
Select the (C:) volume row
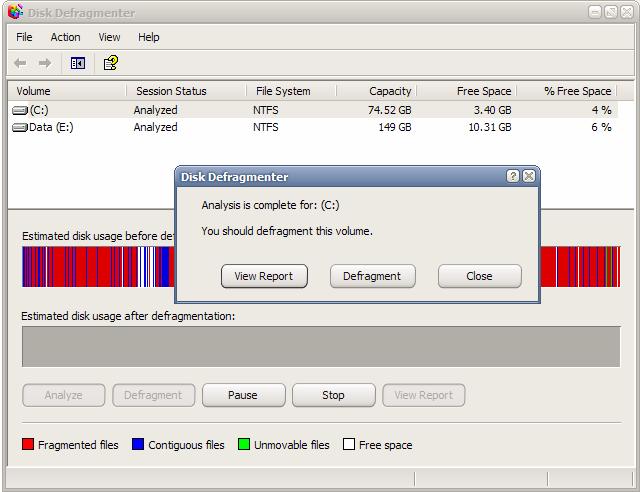313,110
